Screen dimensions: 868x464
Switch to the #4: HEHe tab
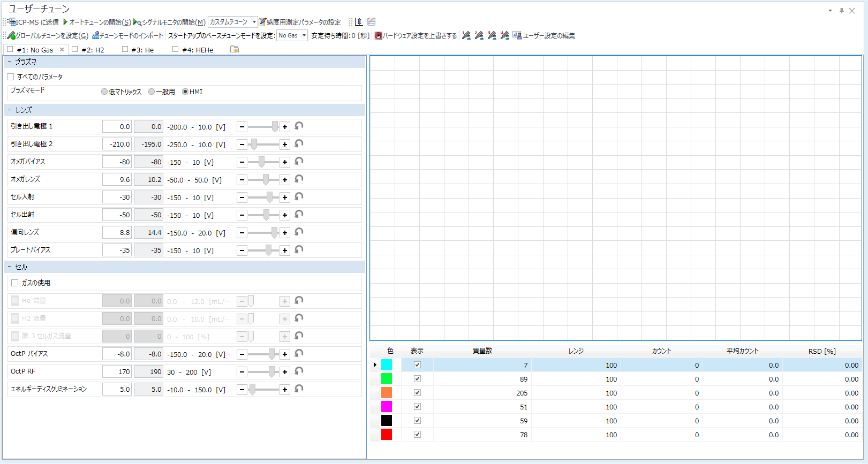(x=198, y=50)
